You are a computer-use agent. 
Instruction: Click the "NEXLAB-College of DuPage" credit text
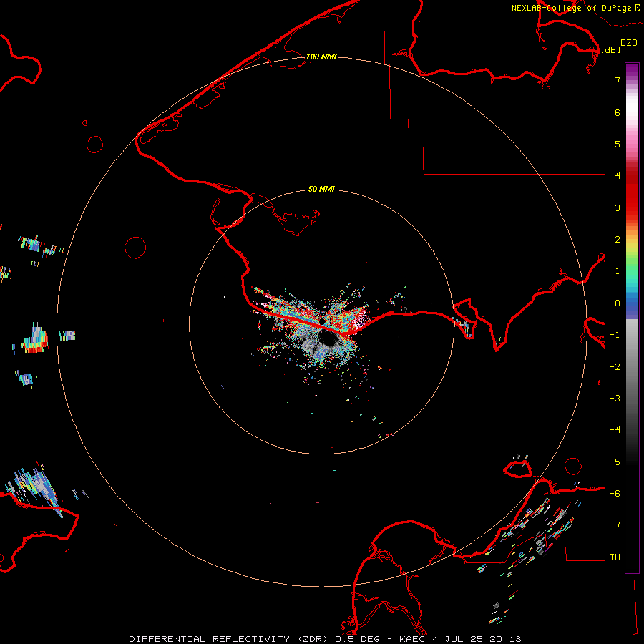[571, 8]
